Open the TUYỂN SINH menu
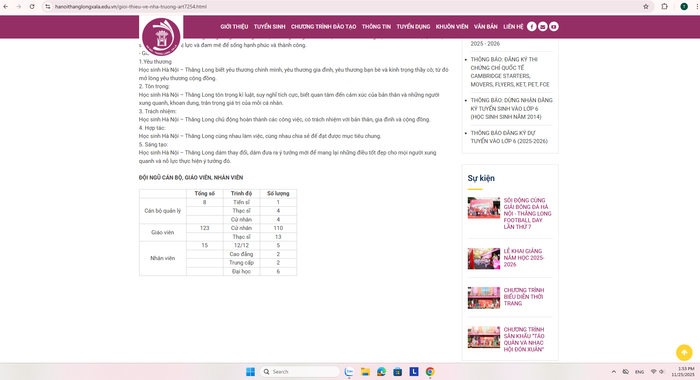 pyautogui.click(x=270, y=27)
